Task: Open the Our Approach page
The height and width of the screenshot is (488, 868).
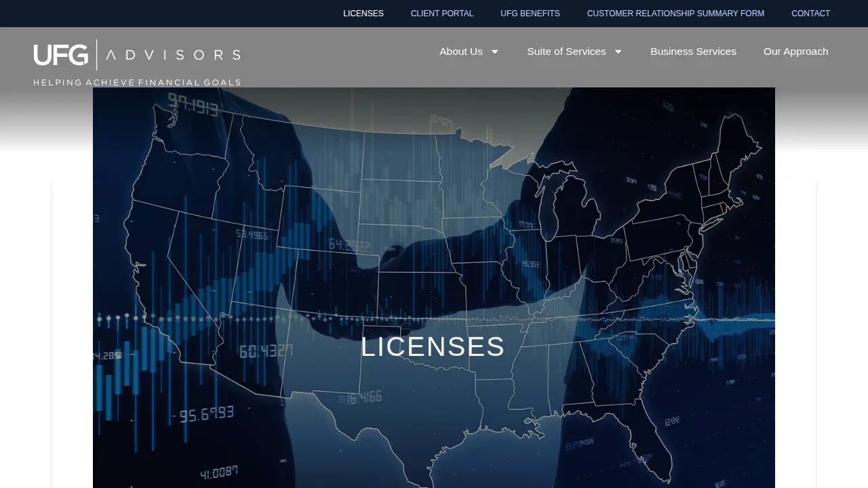Action: point(795,52)
